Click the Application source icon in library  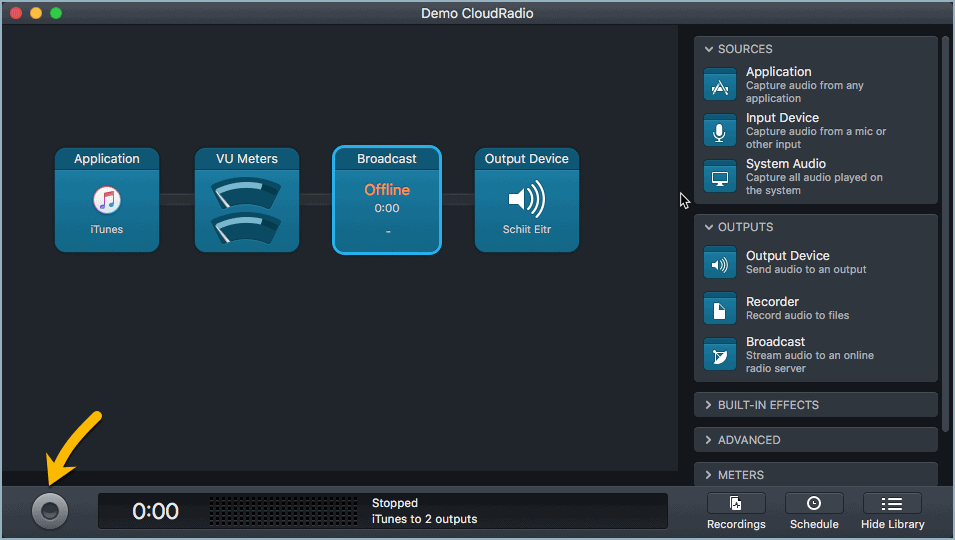click(x=719, y=85)
